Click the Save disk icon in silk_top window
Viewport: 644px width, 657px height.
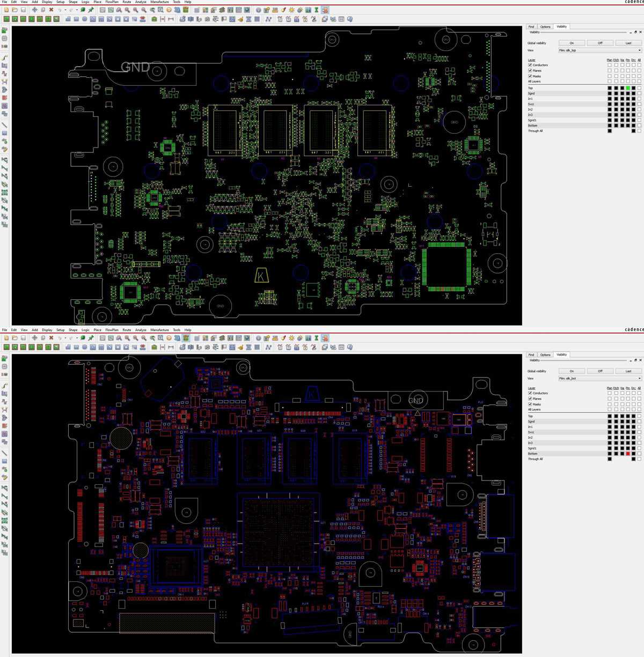23,10
